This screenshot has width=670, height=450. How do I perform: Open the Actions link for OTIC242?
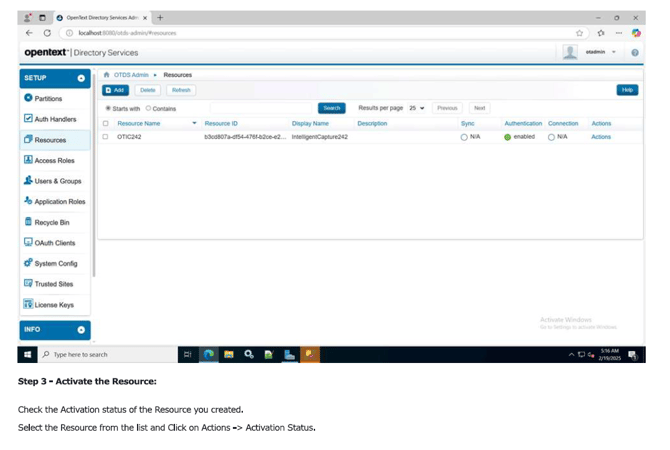pos(600,137)
